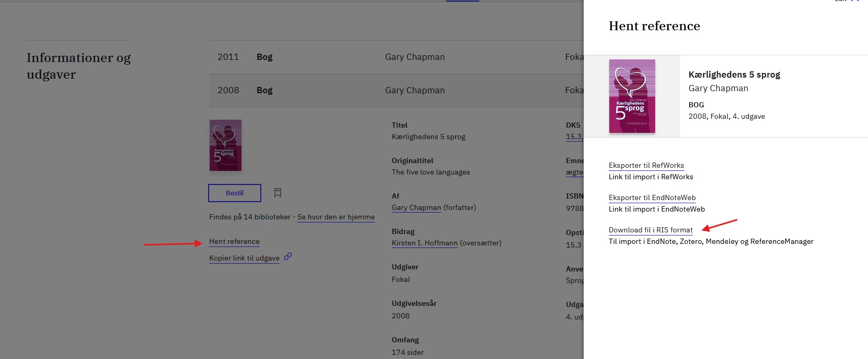This screenshot has height=359, width=868.
Task: Click the book cover in Hent reference panel
Action: tap(632, 96)
